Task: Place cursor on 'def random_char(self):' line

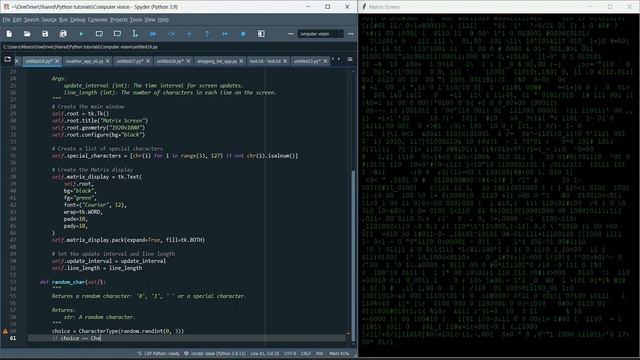Action: (73, 282)
